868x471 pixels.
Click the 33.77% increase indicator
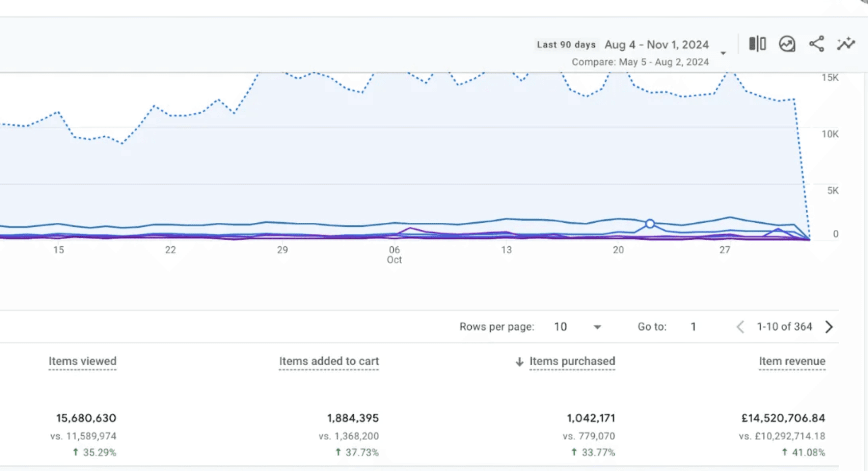[x=593, y=452]
